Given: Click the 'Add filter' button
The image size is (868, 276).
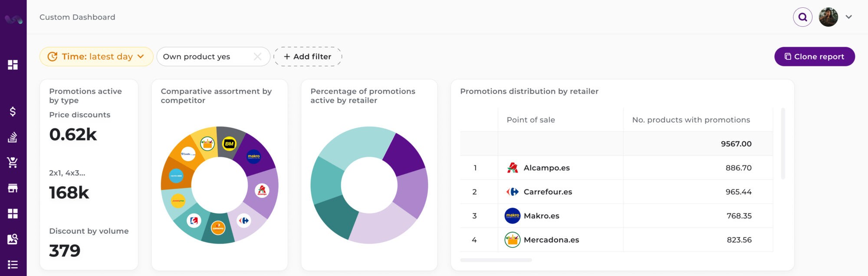Looking at the screenshot, I should [307, 57].
